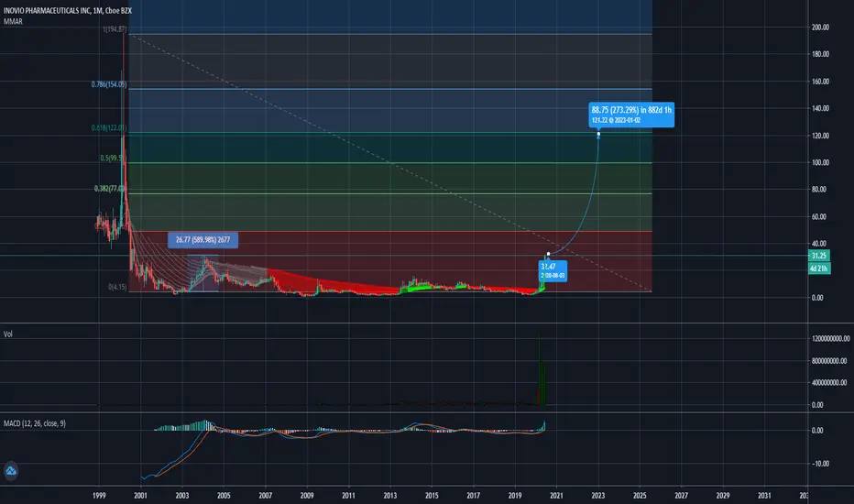
Task: Click the 1200000000.00 volume axis label
Action: 830,339
